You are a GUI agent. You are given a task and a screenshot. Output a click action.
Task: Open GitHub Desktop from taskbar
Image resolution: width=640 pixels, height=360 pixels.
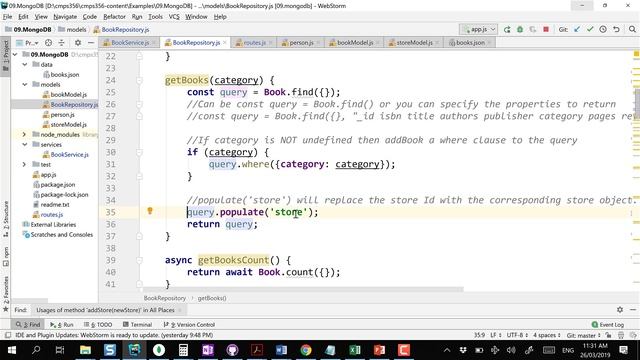tap(232, 350)
